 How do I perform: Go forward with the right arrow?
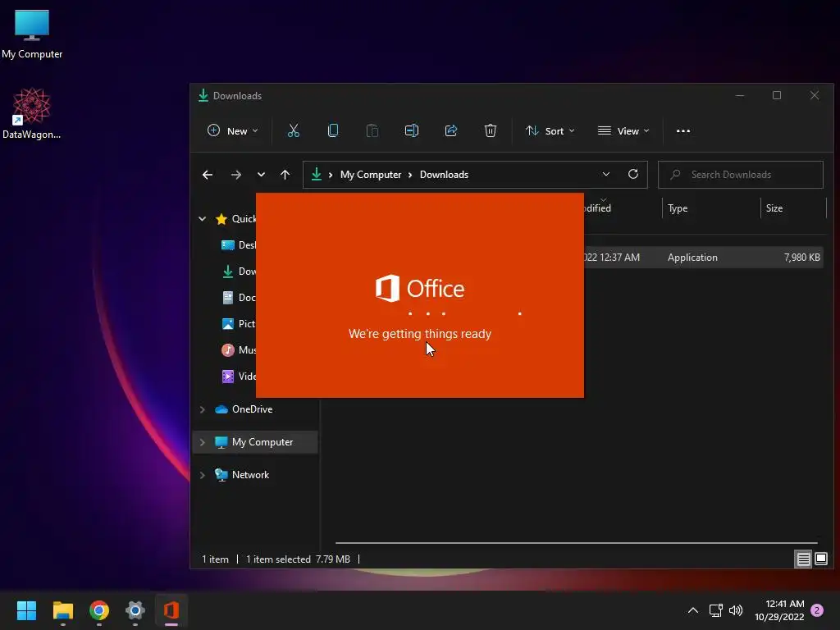tap(235, 175)
